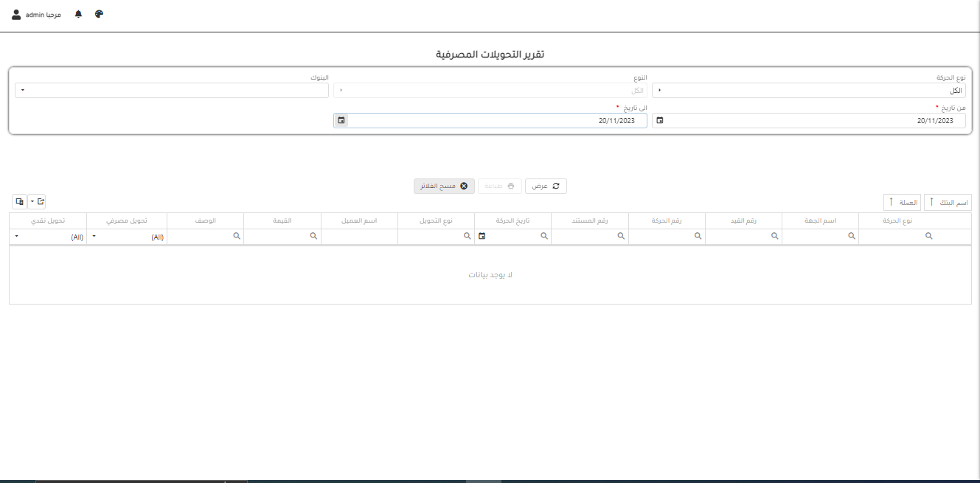Click search icon in 'نوع الحركة' filter

[928, 236]
